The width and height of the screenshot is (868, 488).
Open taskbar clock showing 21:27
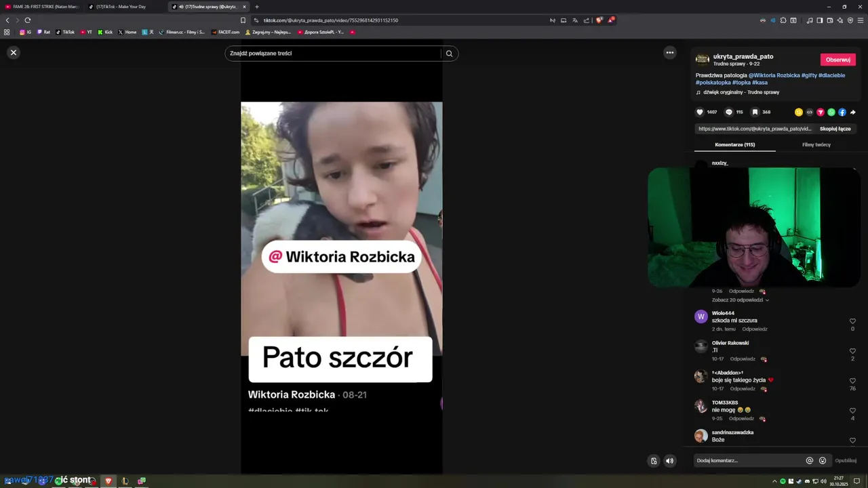click(x=839, y=481)
